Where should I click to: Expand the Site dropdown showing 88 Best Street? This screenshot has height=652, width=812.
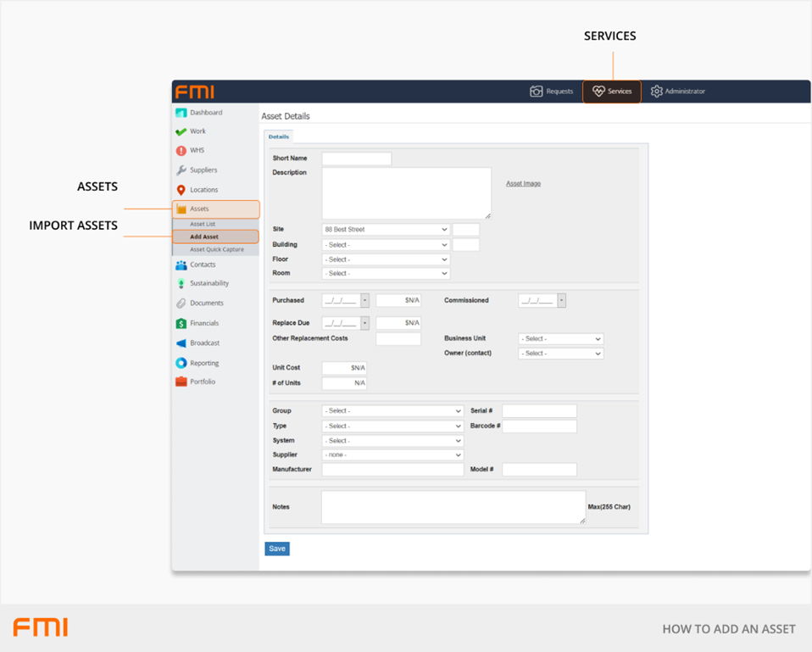pos(386,230)
